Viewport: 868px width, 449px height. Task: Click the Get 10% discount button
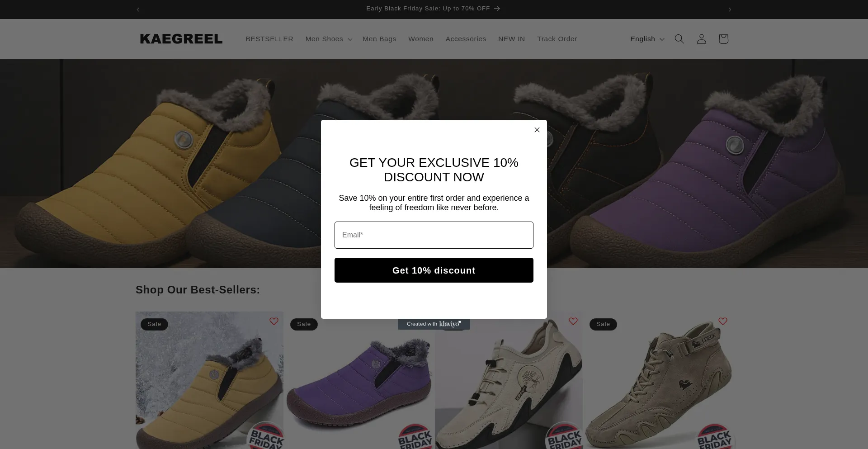tap(434, 270)
